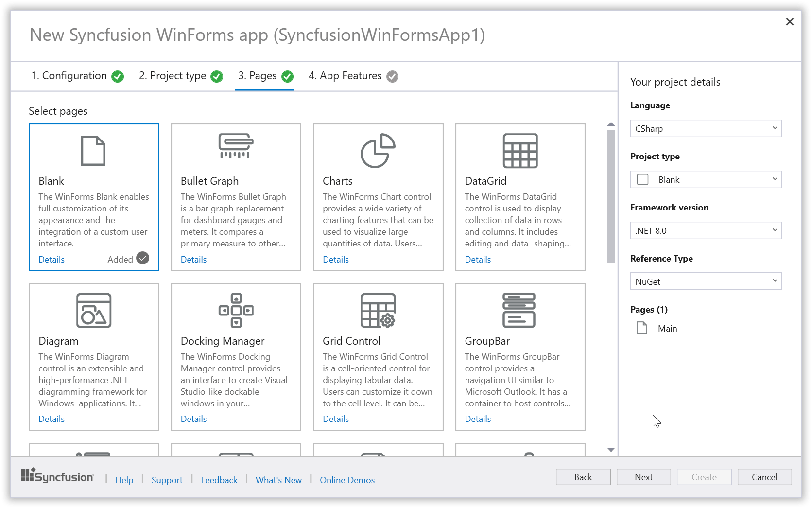
Task: Click the Bullet Graph page icon
Action: (236, 146)
